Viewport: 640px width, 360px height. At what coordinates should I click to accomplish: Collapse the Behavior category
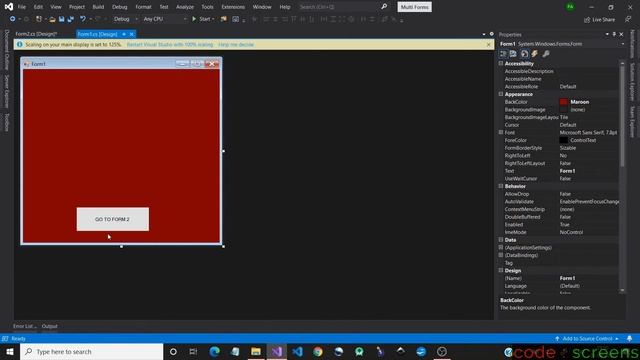[x=501, y=186]
